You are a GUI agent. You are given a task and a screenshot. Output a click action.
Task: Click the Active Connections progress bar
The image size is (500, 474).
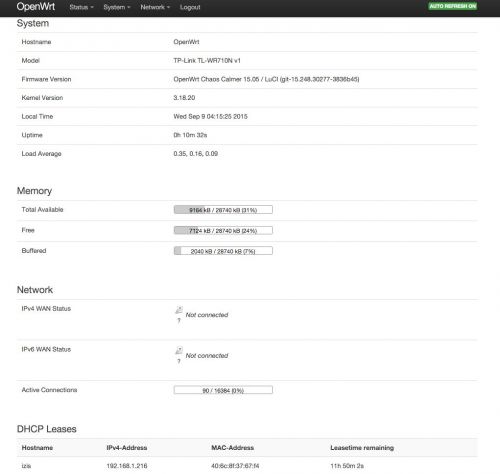coord(223,390)
